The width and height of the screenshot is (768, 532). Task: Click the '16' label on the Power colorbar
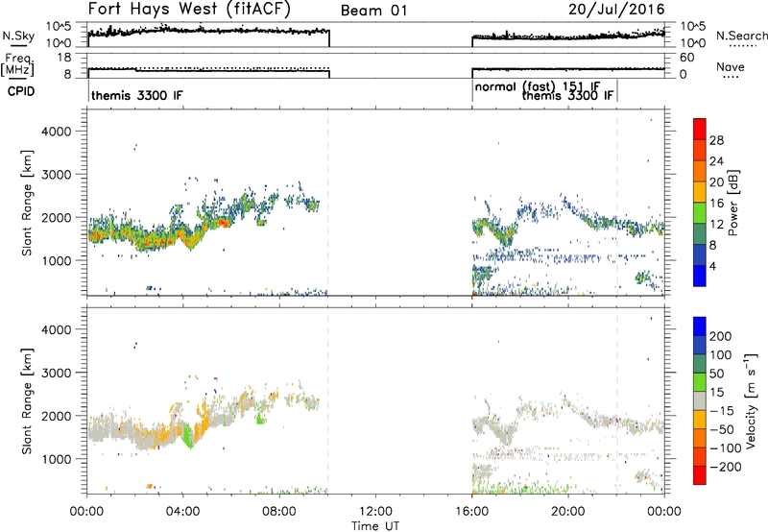point(716,204)
